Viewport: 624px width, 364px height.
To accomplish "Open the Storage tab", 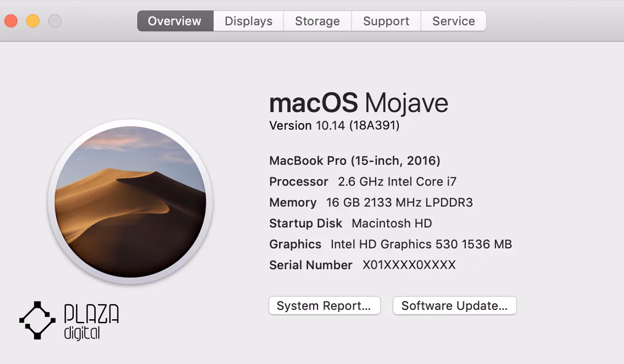I will [317, 21].
